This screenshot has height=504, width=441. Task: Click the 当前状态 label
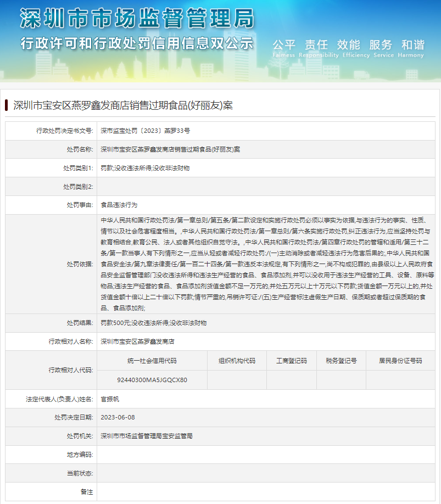tap(80, 473)
